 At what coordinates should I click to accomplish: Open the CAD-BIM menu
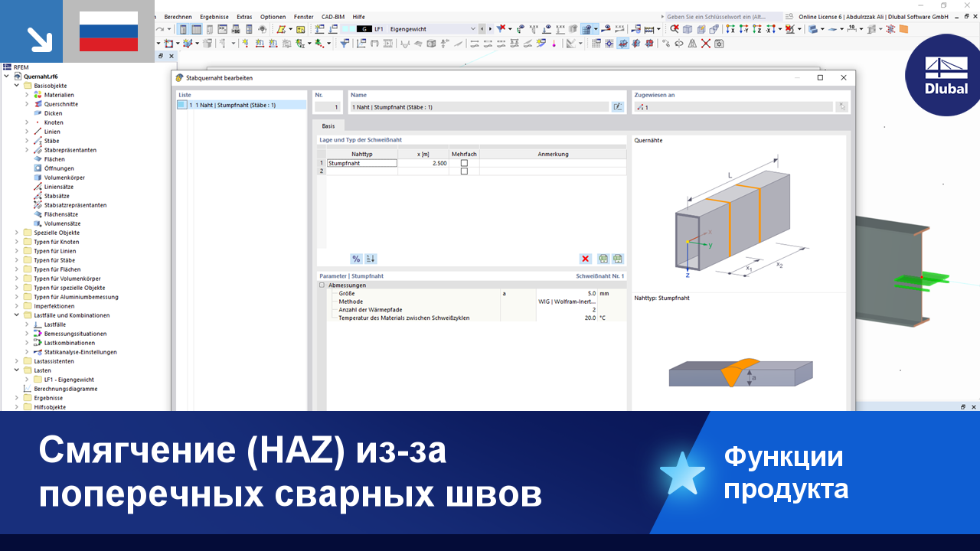click(x=333, y=16)
